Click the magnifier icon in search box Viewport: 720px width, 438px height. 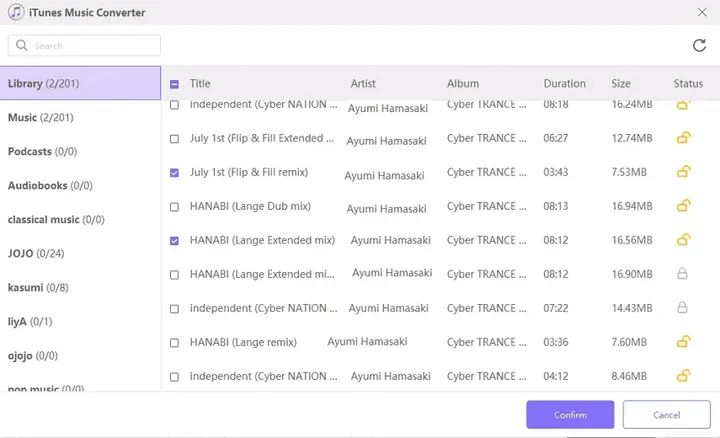pyautogui.click(x=22, y=46)
